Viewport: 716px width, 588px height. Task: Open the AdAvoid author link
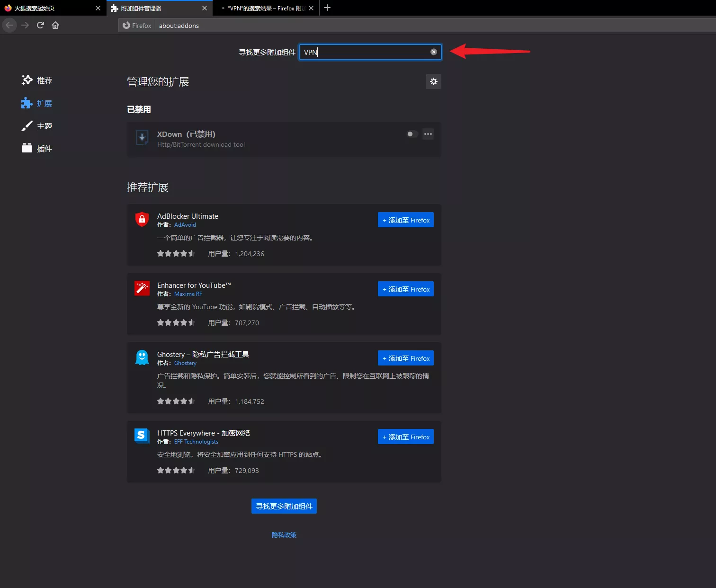pos(185,225)
